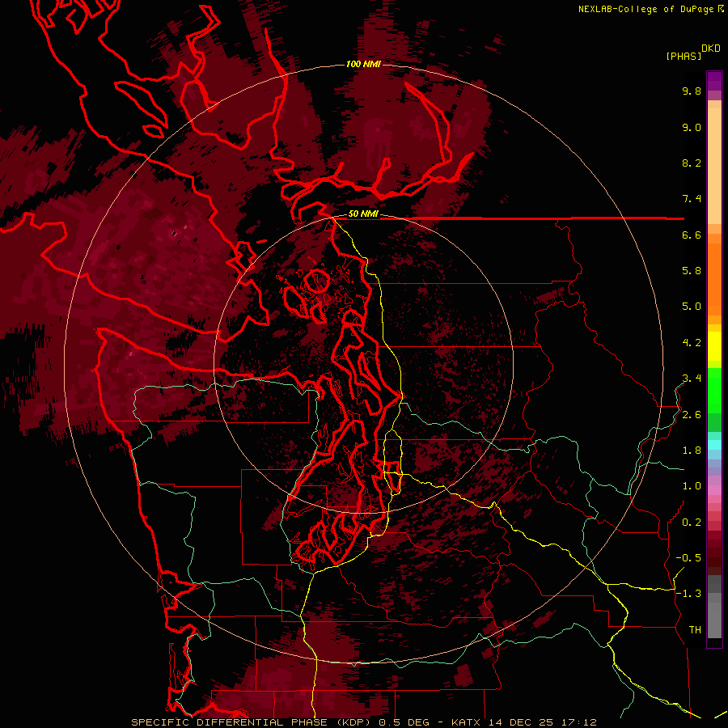This screenshot has width=728, height=728.
Task: Click the 9.0 scale value
Action: (x=692, y=127)
